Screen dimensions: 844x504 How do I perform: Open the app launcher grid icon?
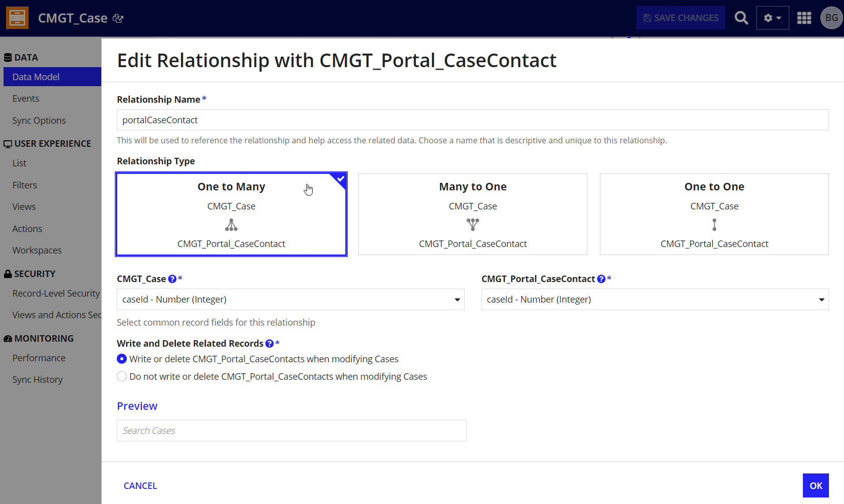tap(804, 18)
